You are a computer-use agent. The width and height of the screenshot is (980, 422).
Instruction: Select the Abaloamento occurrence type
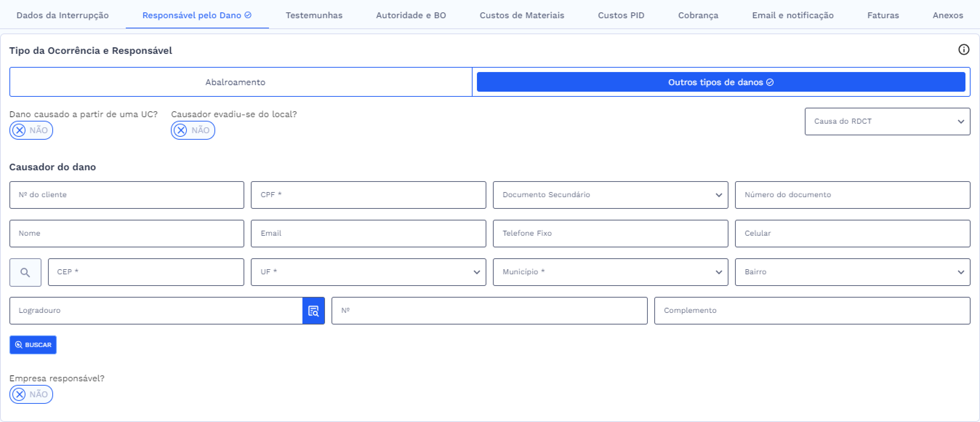coord(235,82)
